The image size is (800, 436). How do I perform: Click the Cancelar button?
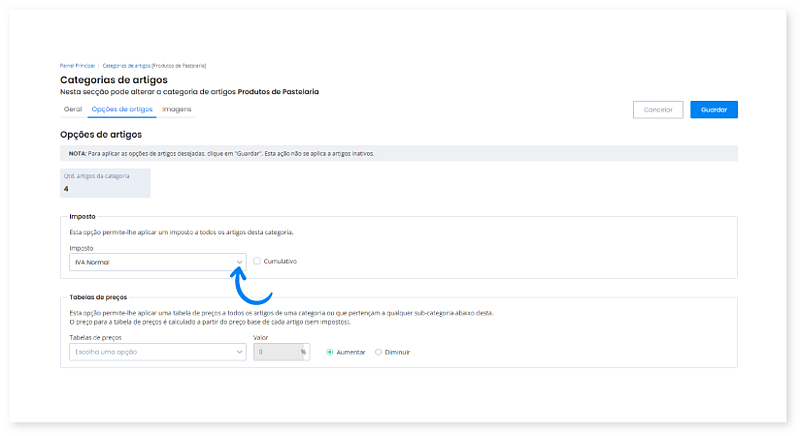click(x=658, y=110)
